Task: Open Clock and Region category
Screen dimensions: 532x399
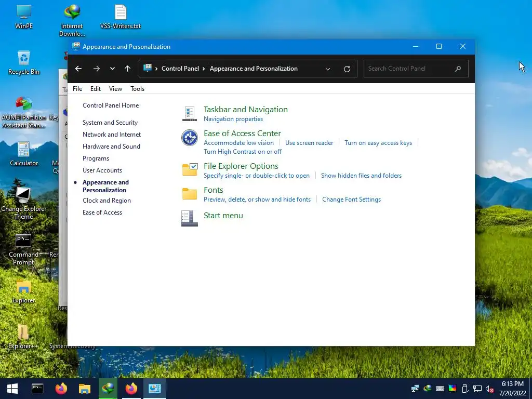Action: coord(107,201)
